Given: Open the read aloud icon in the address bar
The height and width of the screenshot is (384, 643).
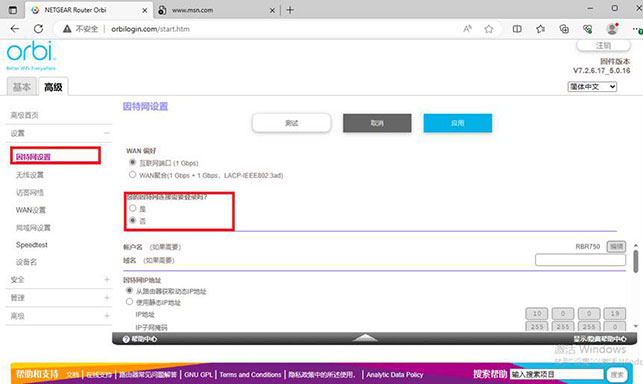Looking at the screenshot, I should coord(467,29).
